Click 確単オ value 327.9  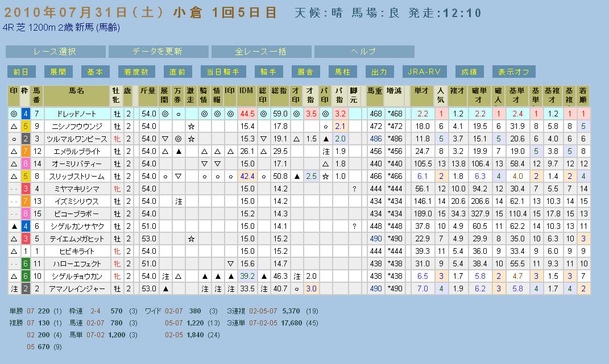(x=480, y=214)
